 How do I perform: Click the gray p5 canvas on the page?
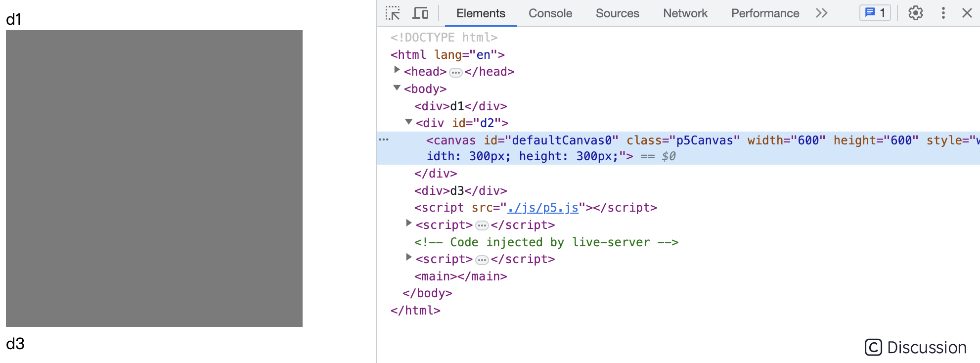pos(154,179)
